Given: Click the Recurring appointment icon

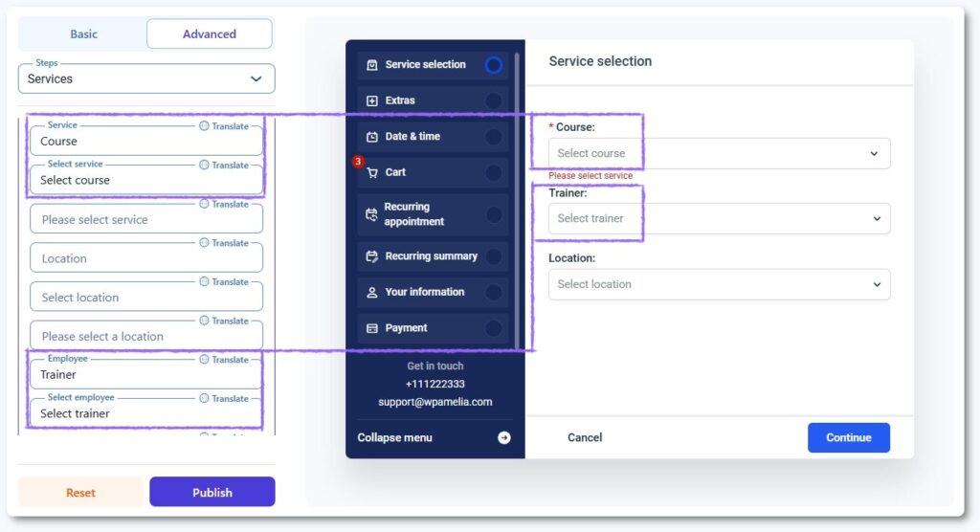Looking at the screenshot, I should click(x=371, y=214).
